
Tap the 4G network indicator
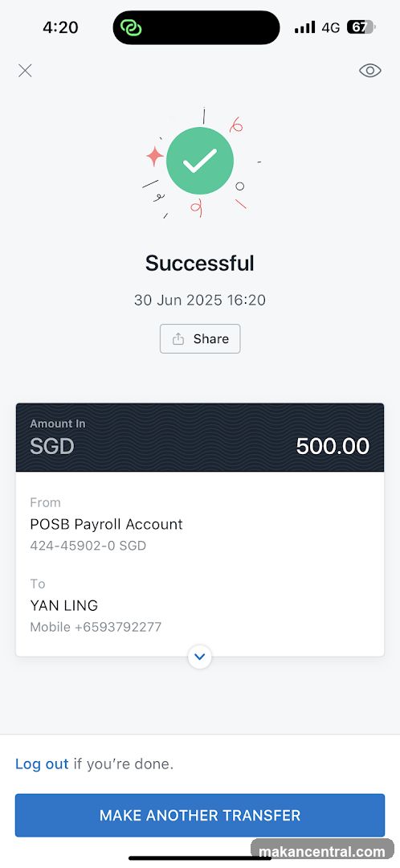pyautogui.click(x=330, y=27)
